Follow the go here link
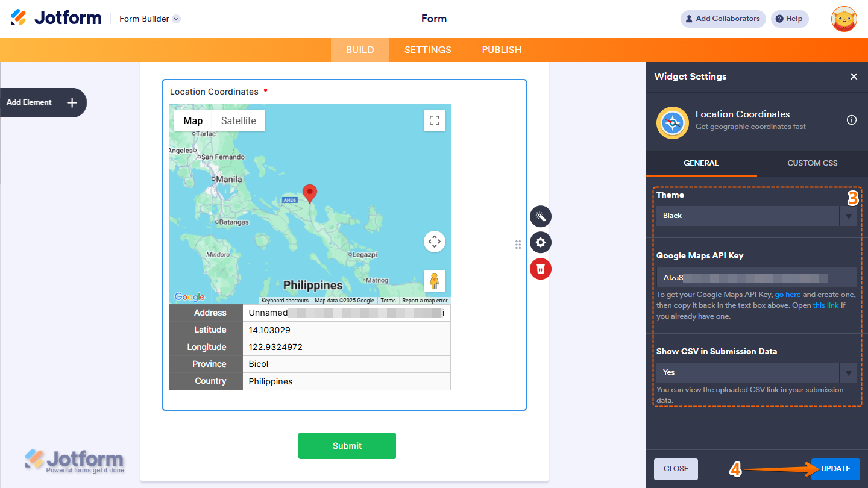 coord(788,295)
